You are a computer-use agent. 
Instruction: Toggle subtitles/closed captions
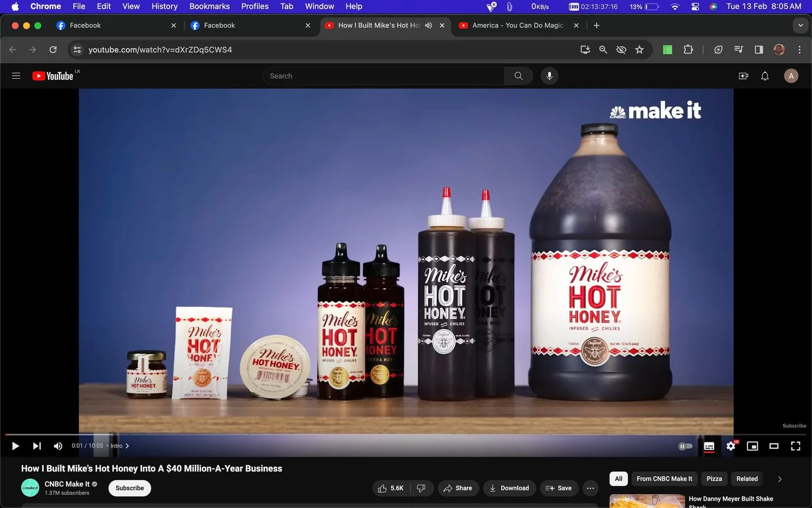(x=709, y=446)
